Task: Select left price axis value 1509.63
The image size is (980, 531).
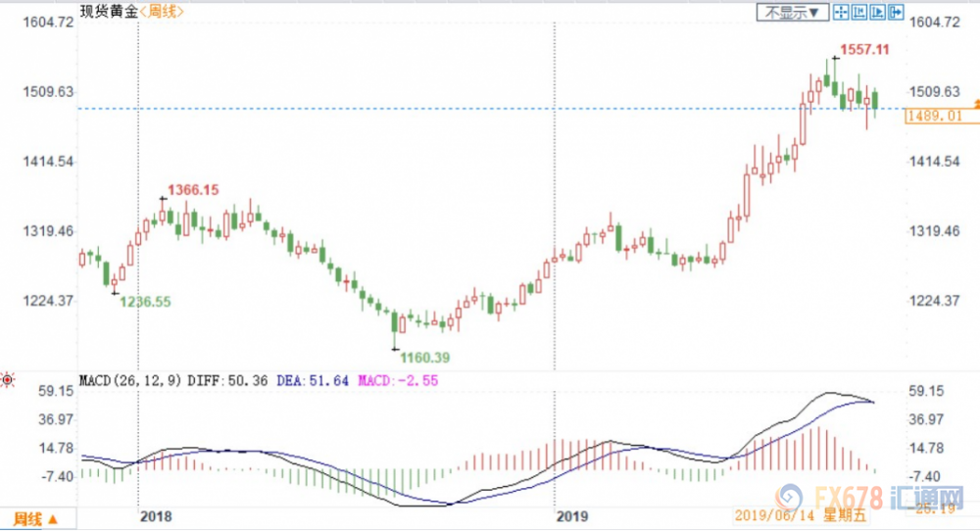Action: click(x=48, y=92)
